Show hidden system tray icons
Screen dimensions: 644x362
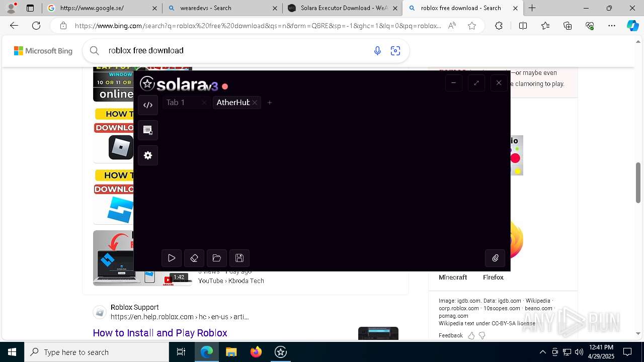pyautogui.click(x=542, y=352)
